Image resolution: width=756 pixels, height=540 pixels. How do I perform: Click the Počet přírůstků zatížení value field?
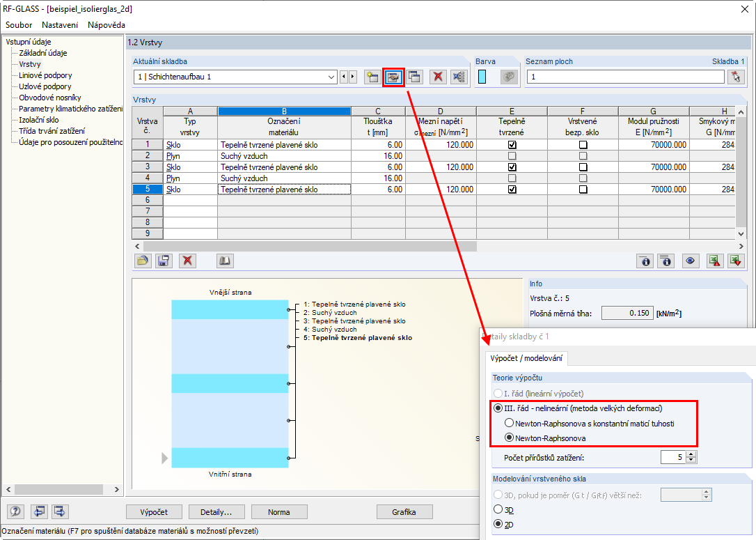pos(673,457)
